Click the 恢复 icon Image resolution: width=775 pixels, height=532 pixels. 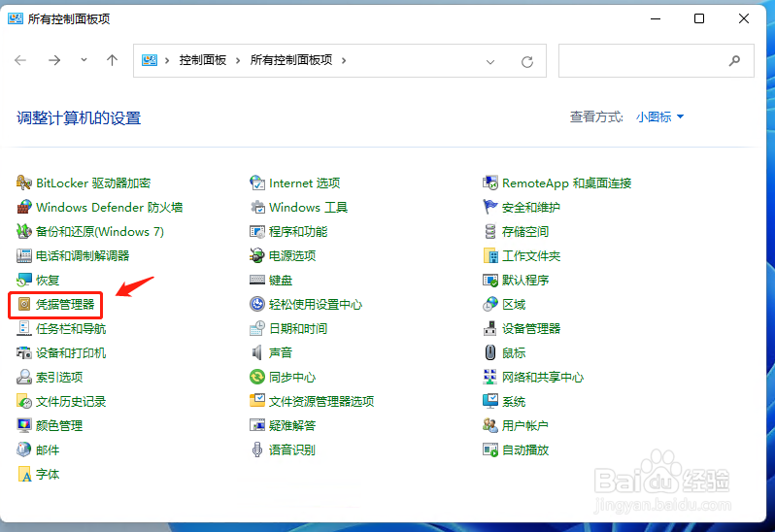23,281
